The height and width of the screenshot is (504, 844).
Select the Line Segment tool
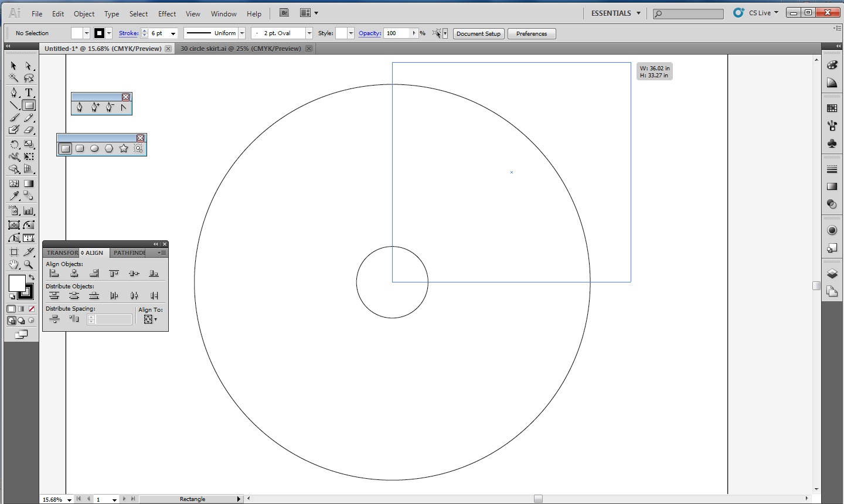click(x=14, y=105)
